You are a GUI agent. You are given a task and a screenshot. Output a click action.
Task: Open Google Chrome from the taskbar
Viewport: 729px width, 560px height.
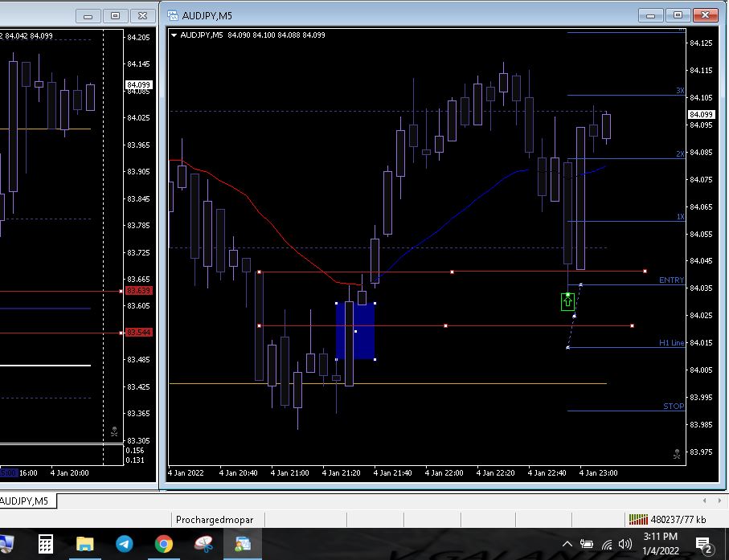[x=163, y=545]
